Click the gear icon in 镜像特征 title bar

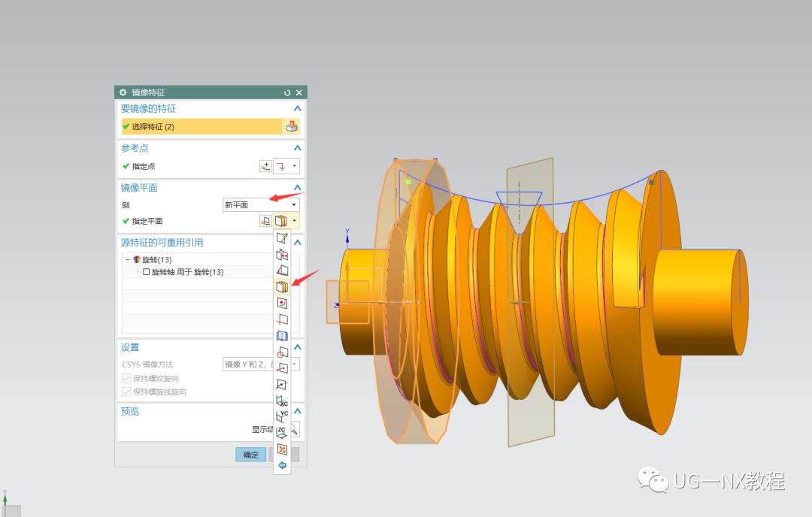[123, 92]
